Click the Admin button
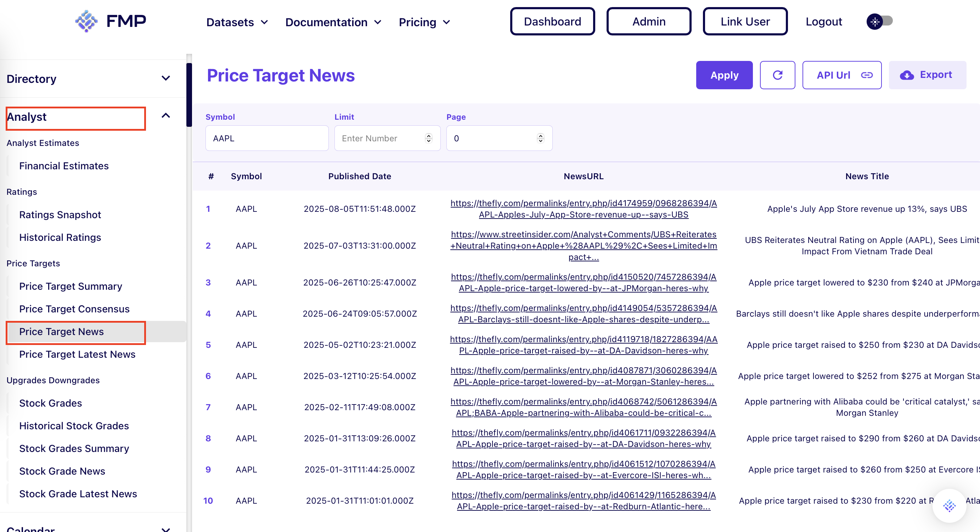 pos(649,21)
